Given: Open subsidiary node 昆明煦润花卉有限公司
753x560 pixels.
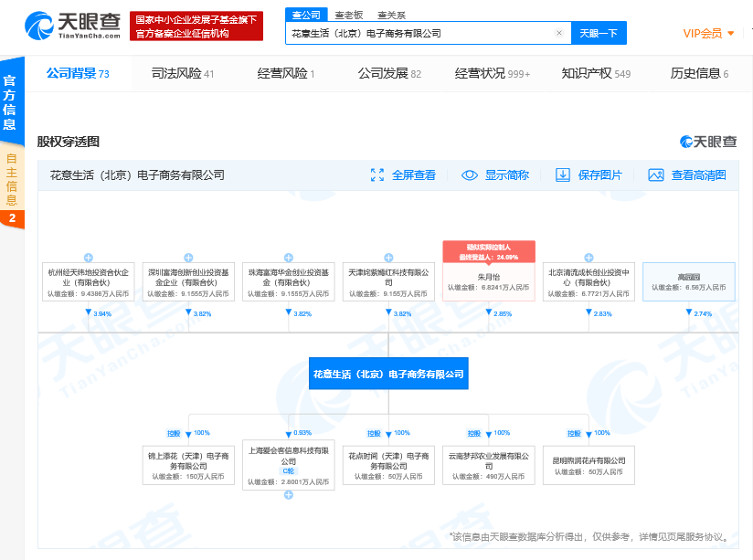Looking at the screenshot, I should point(589,465).
